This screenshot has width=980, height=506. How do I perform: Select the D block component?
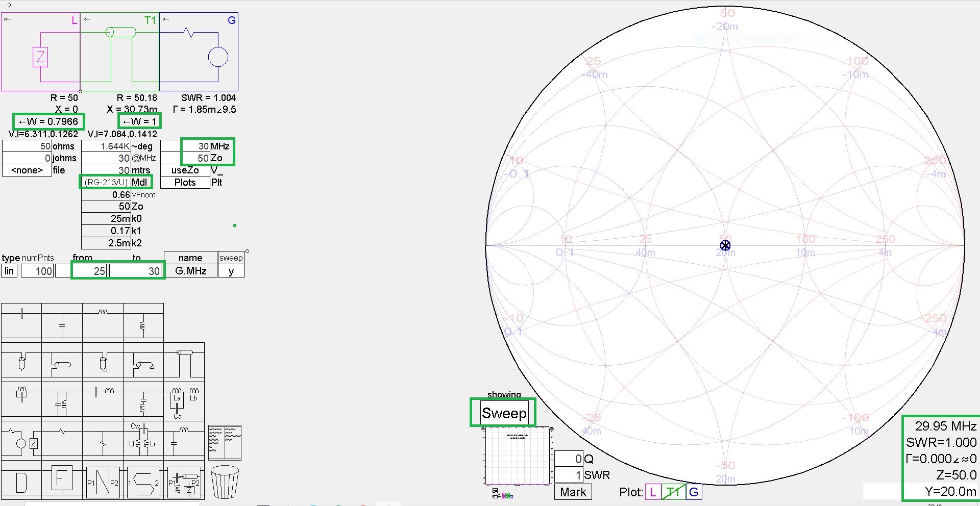[x=21, y=481]
